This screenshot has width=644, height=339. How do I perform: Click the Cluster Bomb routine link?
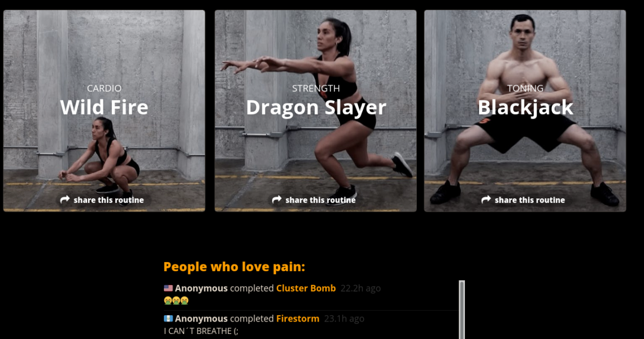coord(306,289)
